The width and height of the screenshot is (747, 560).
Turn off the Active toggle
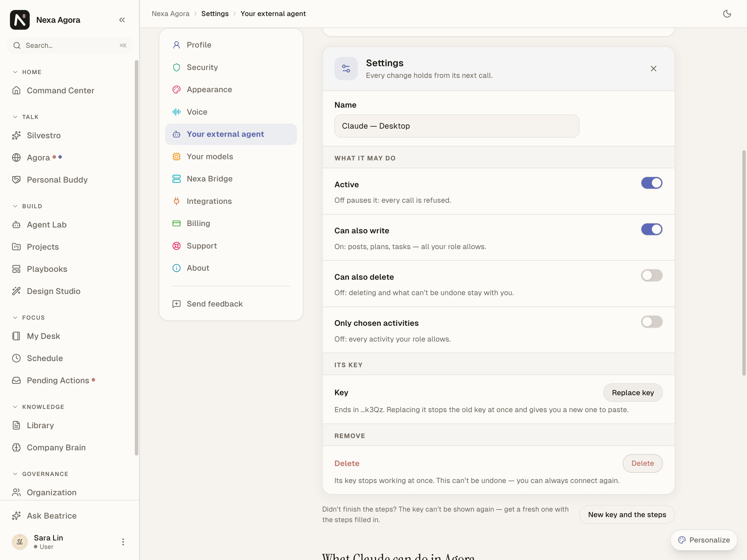click(651, 183)
